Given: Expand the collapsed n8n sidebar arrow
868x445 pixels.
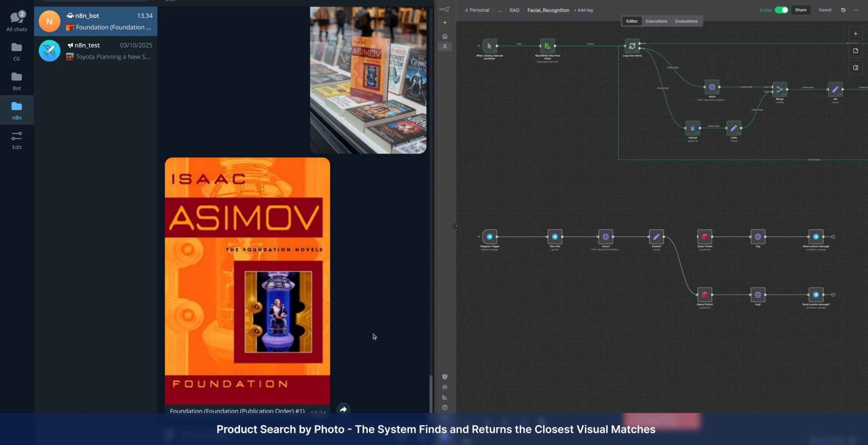Looking at the screenshot, I should [x=456, y=226].
